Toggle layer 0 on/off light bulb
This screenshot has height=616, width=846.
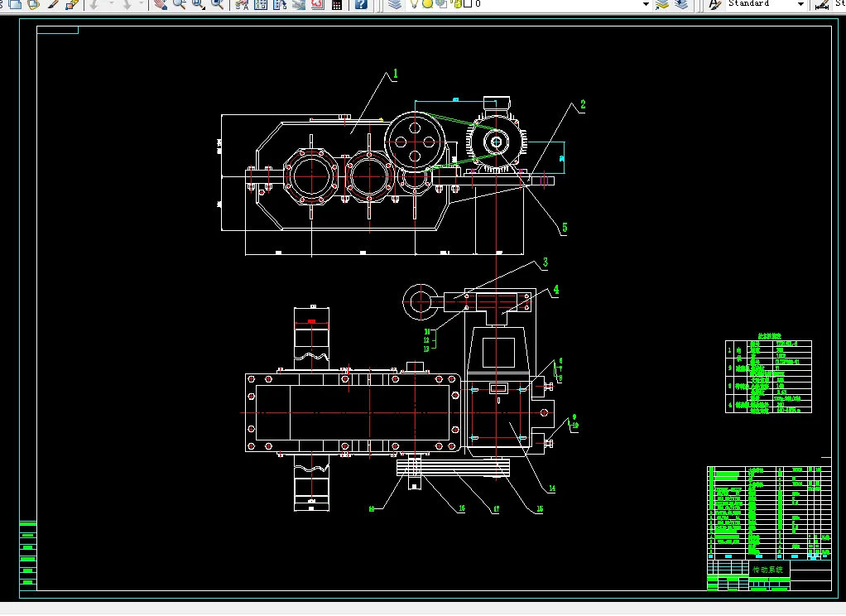[x=414, y=4]
